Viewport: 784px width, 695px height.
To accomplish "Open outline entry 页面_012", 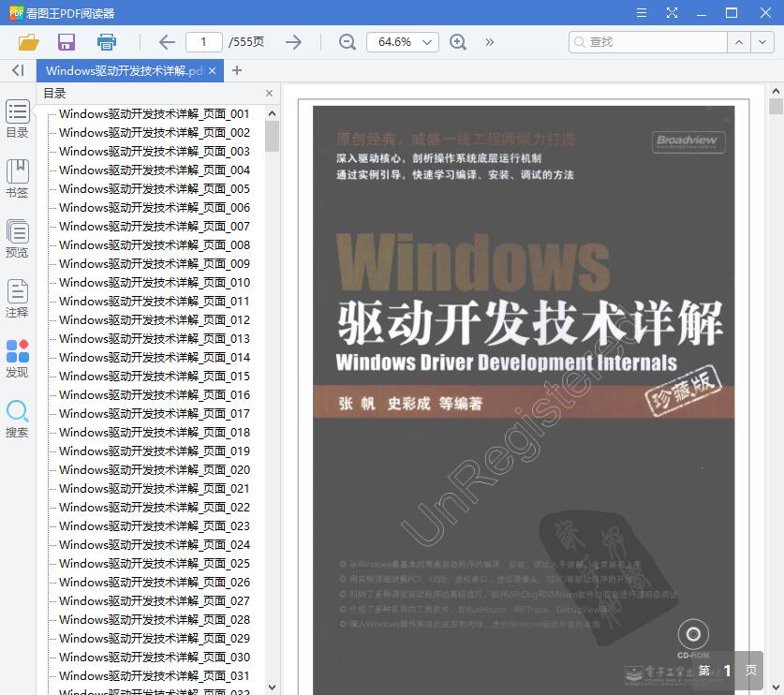I will tap(154, 320).
